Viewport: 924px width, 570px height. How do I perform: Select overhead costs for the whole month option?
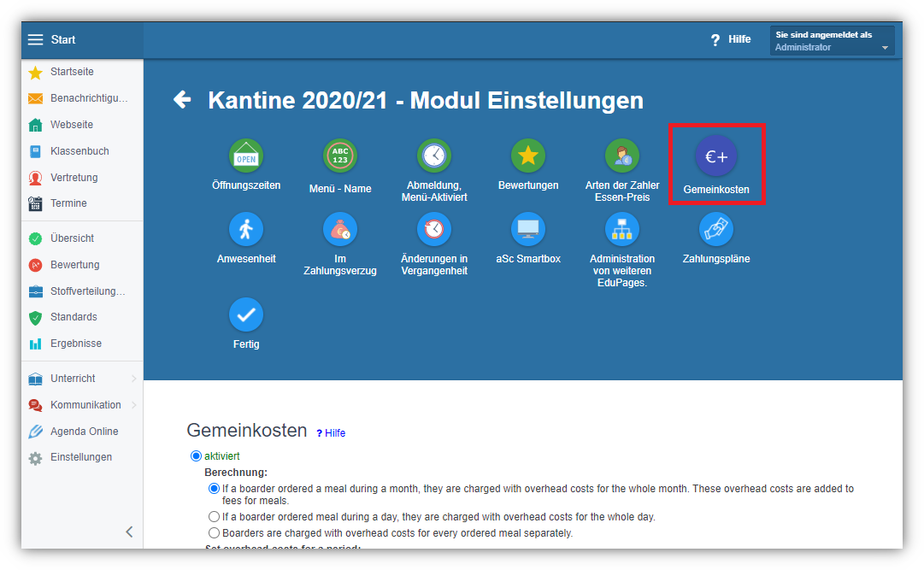pyautogui.click(x=214, y=489)
